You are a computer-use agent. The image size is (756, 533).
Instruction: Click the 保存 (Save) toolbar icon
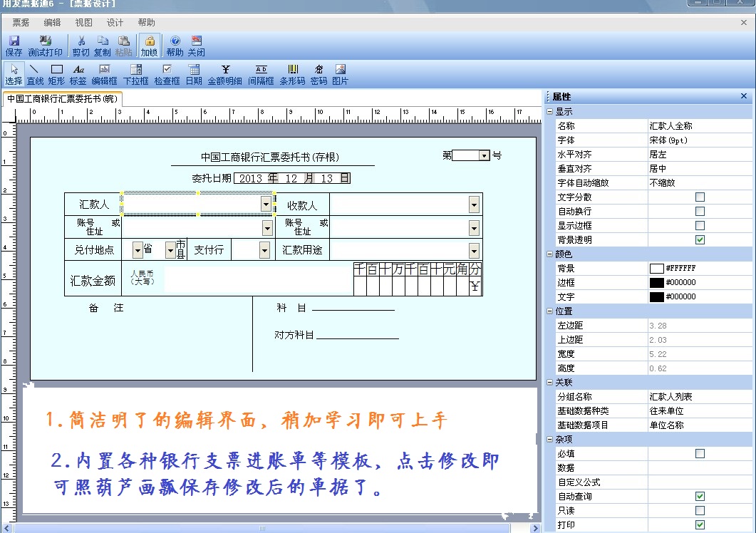tap(14, 46)
